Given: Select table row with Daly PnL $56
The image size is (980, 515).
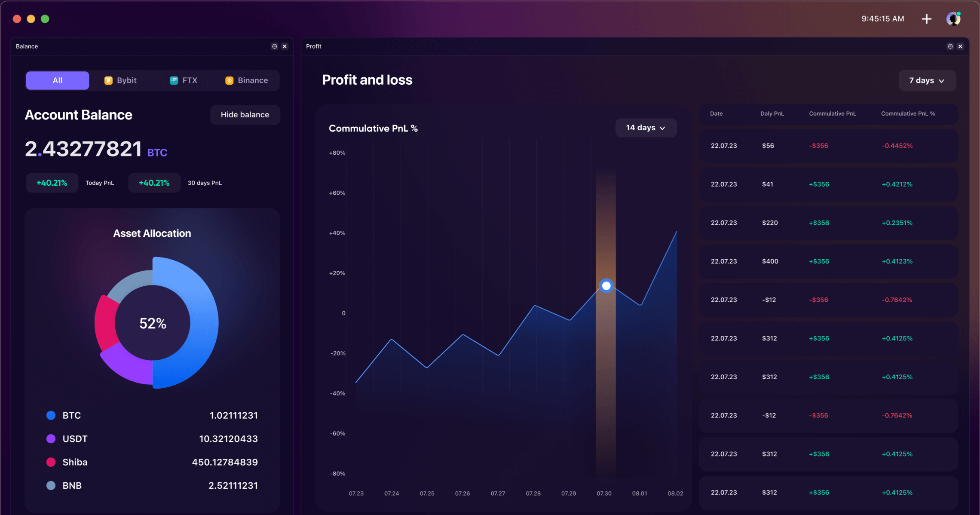Looking at the screenshot, I should pyautogui.click(x=828, y=146).
